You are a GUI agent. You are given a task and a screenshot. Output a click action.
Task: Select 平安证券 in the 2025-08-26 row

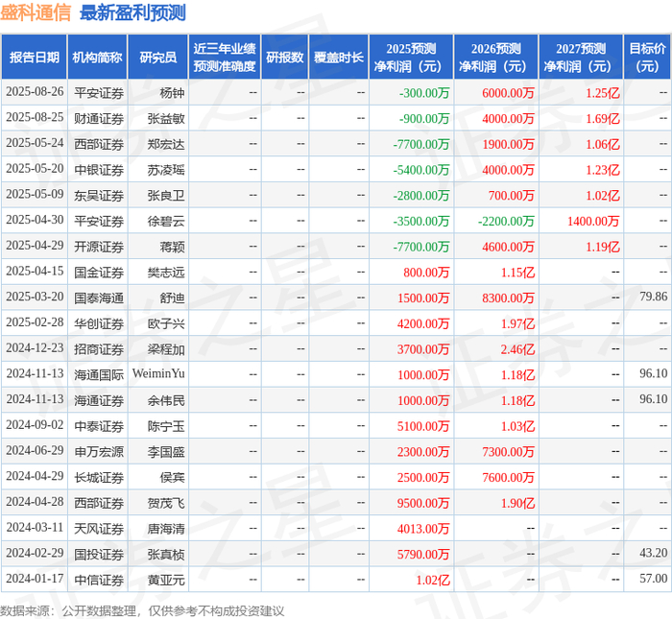[99, 92]
